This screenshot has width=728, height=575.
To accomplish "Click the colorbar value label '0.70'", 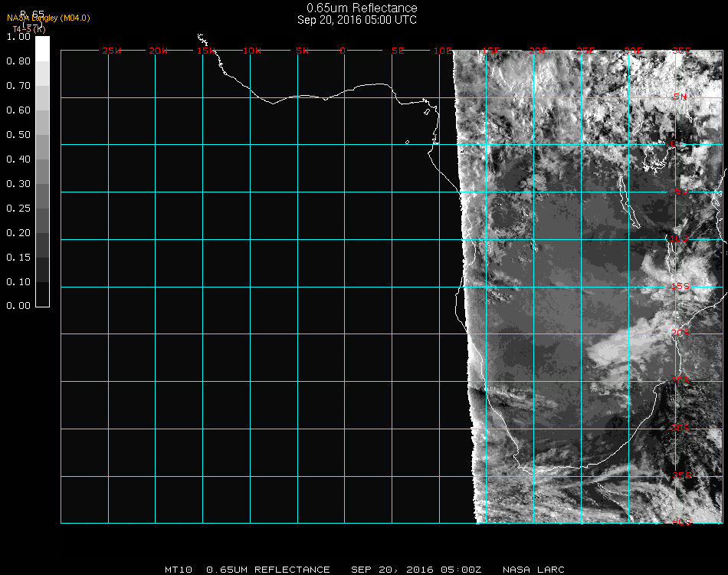I will click(x=18, y=85).
